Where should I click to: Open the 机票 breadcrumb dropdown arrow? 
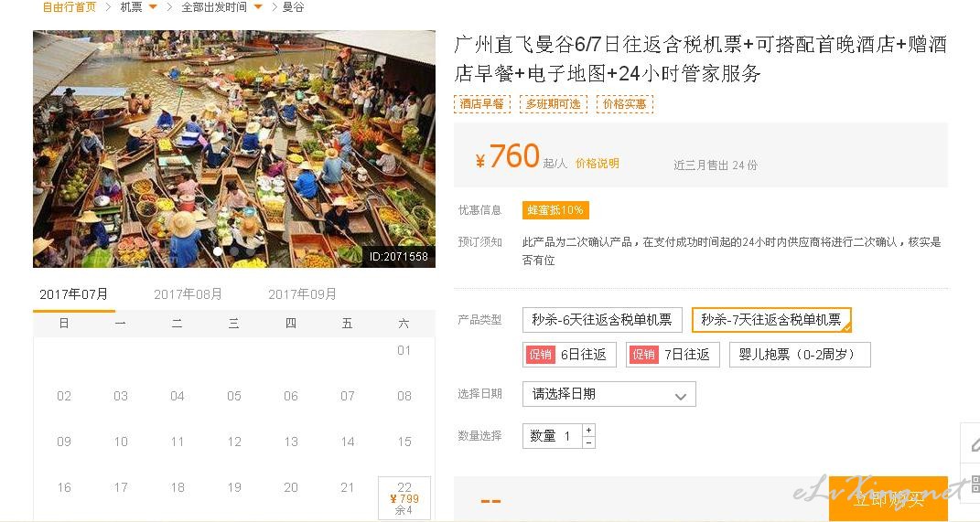point(153,7)
